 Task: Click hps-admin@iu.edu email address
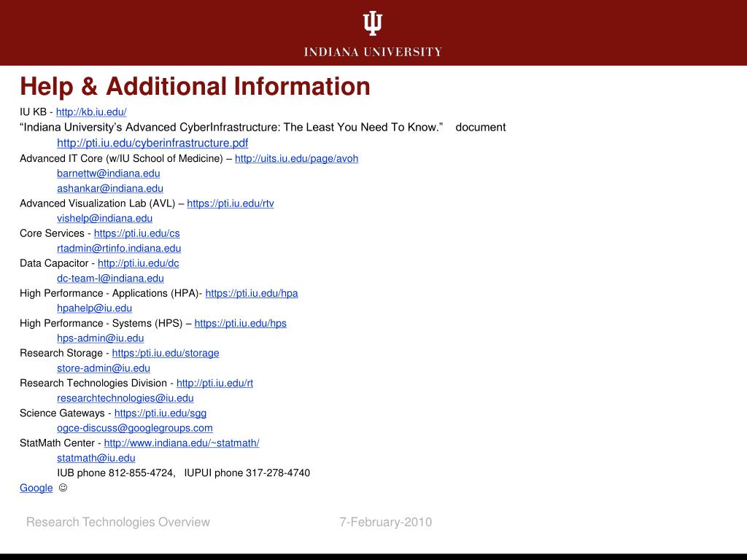click(x=101, y=338)
